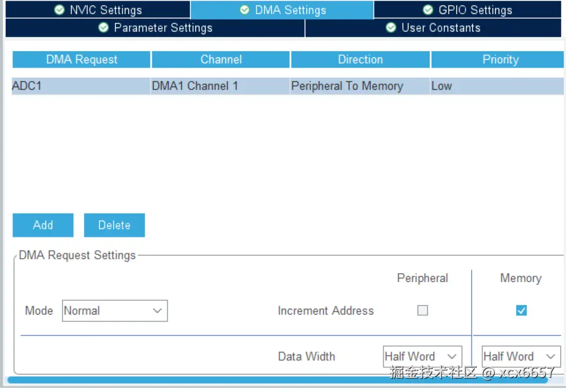
Task: Open Peripheral data width Half Word dropdown
Action: point(423,357)
